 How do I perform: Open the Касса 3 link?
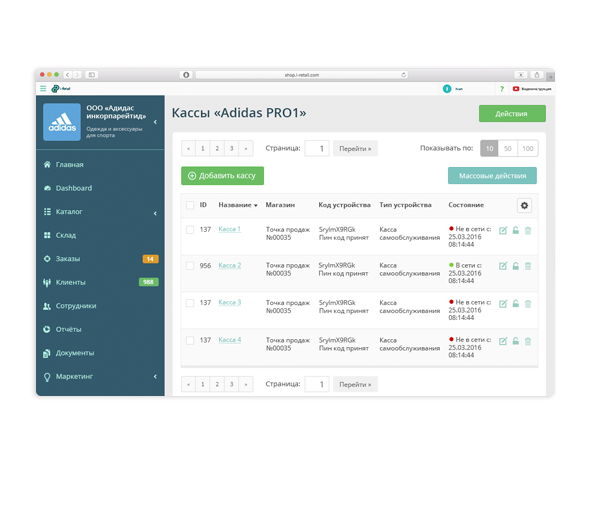pos(230,302)
